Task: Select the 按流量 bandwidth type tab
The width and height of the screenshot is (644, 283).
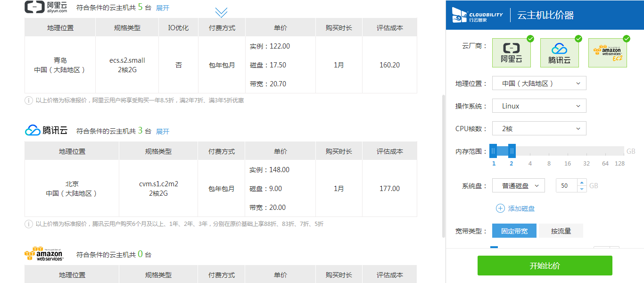Action: tap(561, 231)
